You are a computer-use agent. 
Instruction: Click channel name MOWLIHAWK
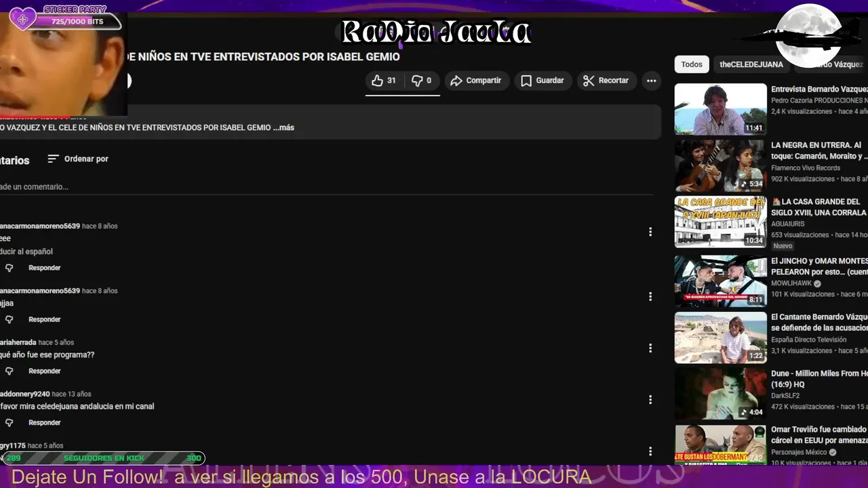pyautogui.click(x=791, y=283)
